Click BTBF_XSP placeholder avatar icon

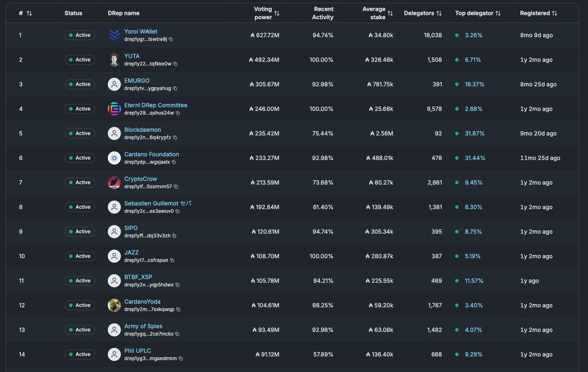point(114,281)
